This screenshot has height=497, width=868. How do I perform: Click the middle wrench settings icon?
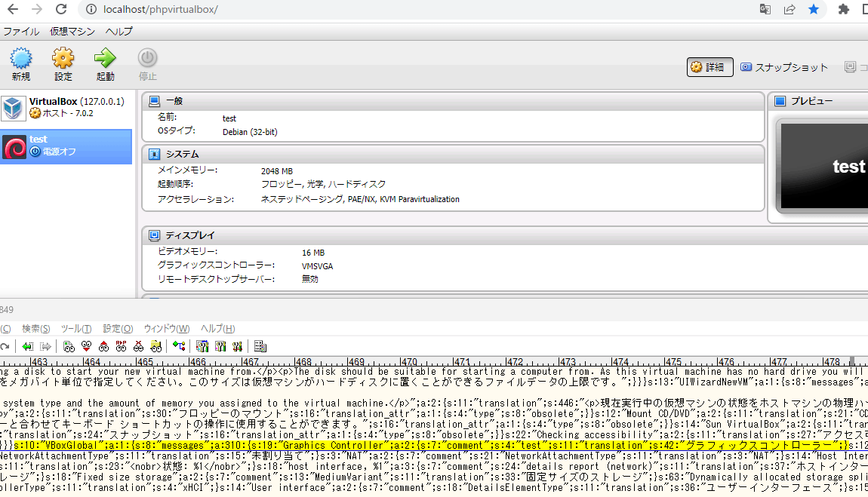tap(220, 347)
